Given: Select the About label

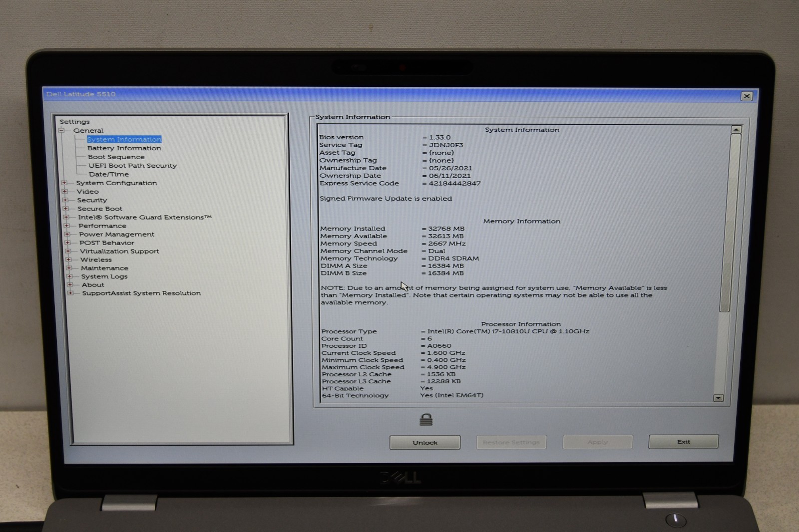Looking at the screenshot, I should coord(93,285).
